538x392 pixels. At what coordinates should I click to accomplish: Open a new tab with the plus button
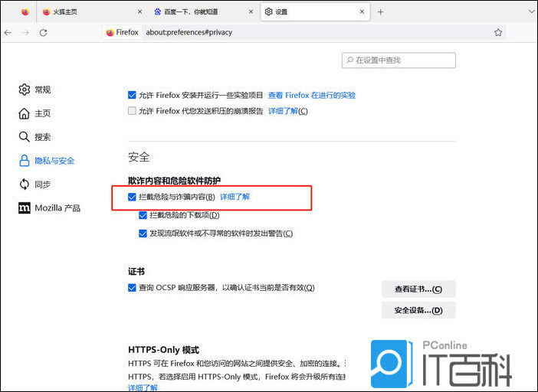click(380, 12)
